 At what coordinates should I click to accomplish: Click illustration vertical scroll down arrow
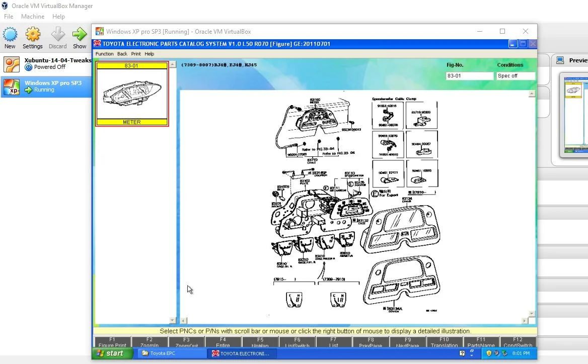532,314
